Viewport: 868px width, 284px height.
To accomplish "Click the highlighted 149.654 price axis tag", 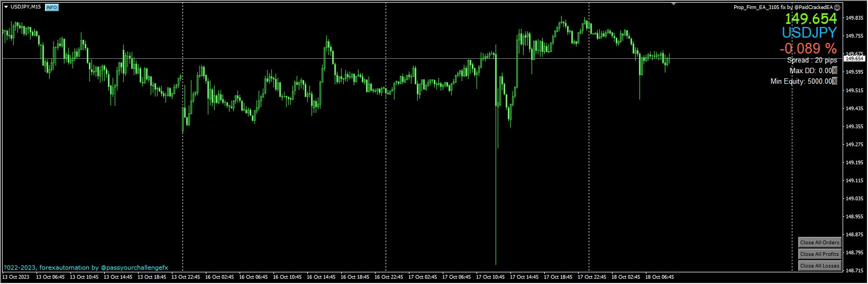I will click(855, 59).
